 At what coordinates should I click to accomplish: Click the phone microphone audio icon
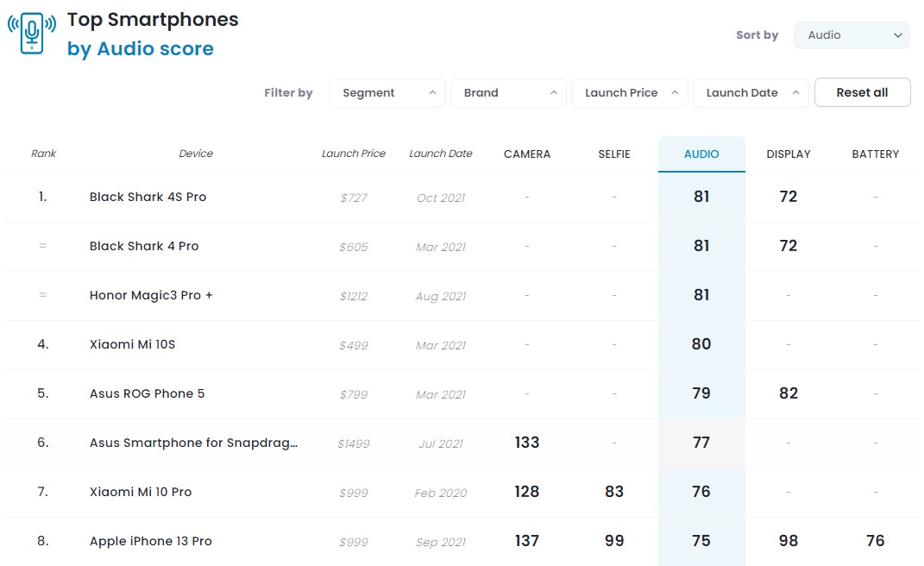[x=32, y=33]
